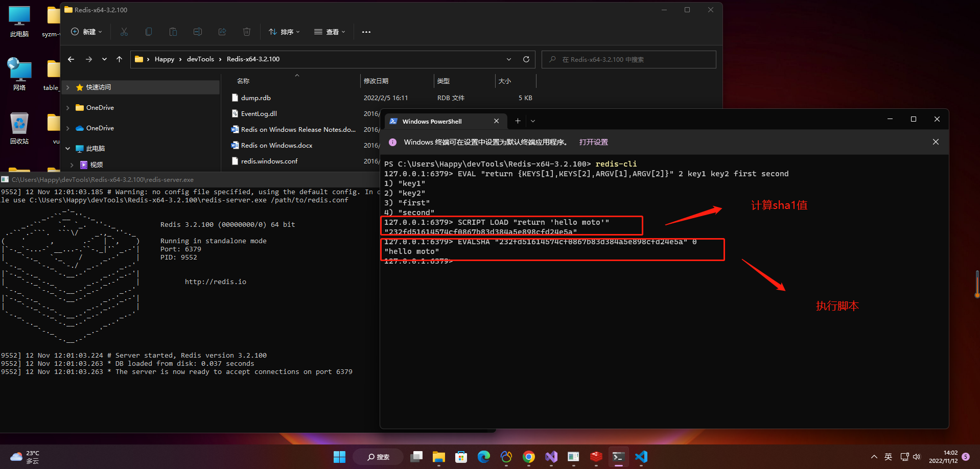The height and width of the screenshot is (469, 980).
Task: Collapse the 此电脑 tree node
Action: pos(67,149)
